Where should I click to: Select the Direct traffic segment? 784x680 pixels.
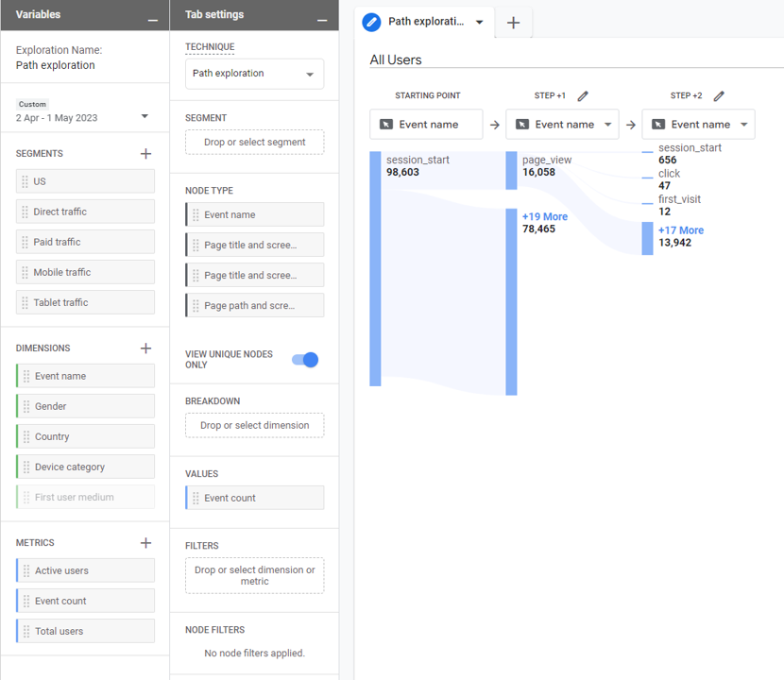pyautogui.click(x=85, y=212)
